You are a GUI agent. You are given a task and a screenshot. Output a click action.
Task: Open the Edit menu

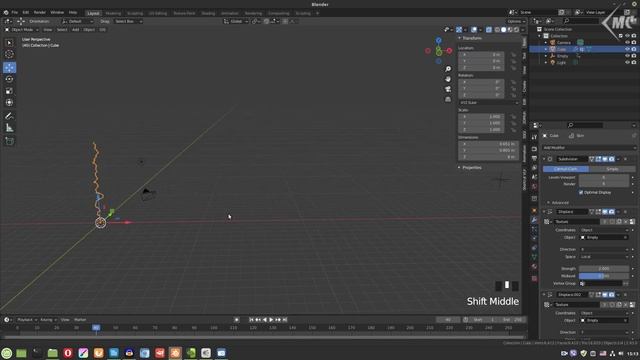click(x=26, y=13)
